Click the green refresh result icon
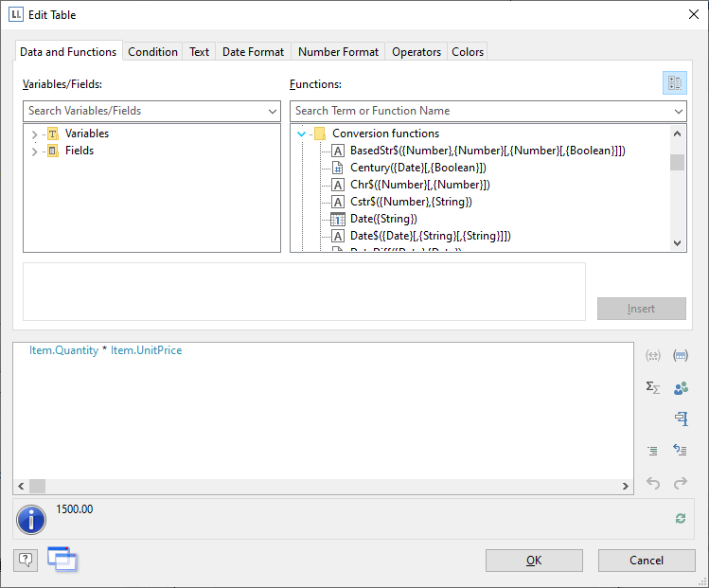 point(680,518)
